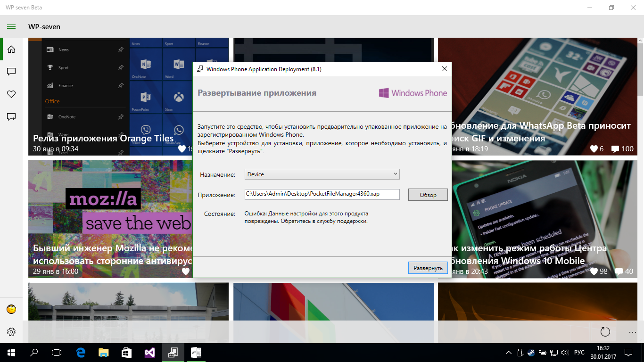Switch to WP seven taskbar icon
The height and width of the screenshot is (362, 644).
point(196,352)
